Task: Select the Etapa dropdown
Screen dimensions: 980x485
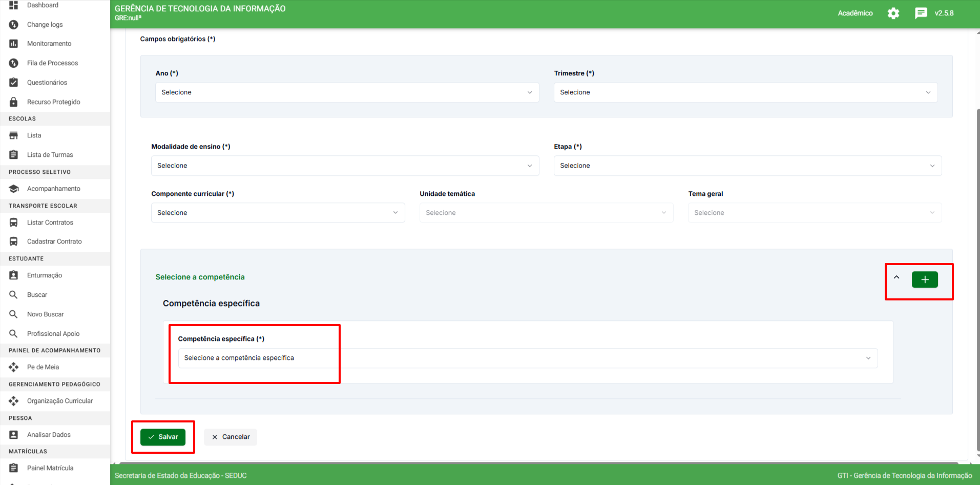Action: pyautogui.click(x=747, y=166)
